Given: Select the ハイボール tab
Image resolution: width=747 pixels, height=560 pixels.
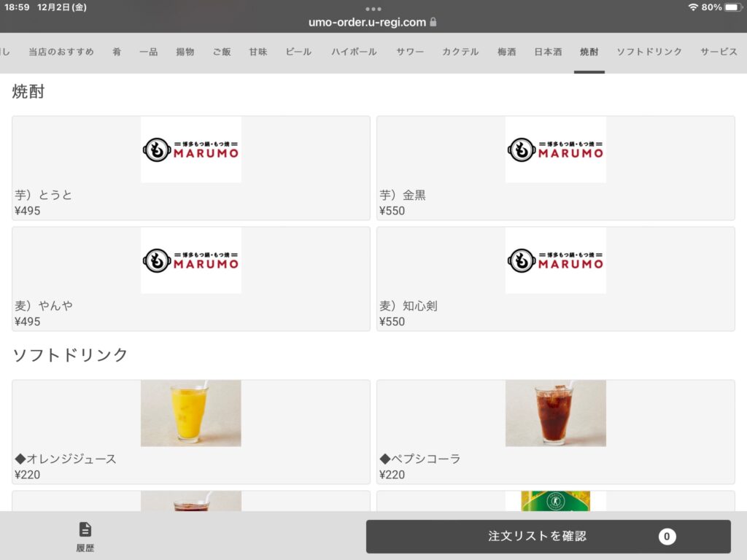Looking at the screenshot, I should [354, 52].
